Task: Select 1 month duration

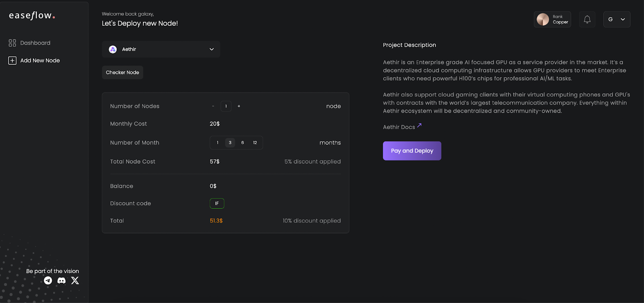Action: pos(218,142)
